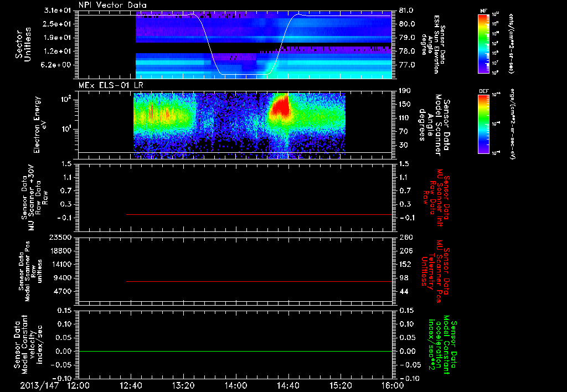Viewport: 567px width, 392px height.
Task: Click the '206' telemetry tick value
Action: (405, 251)
